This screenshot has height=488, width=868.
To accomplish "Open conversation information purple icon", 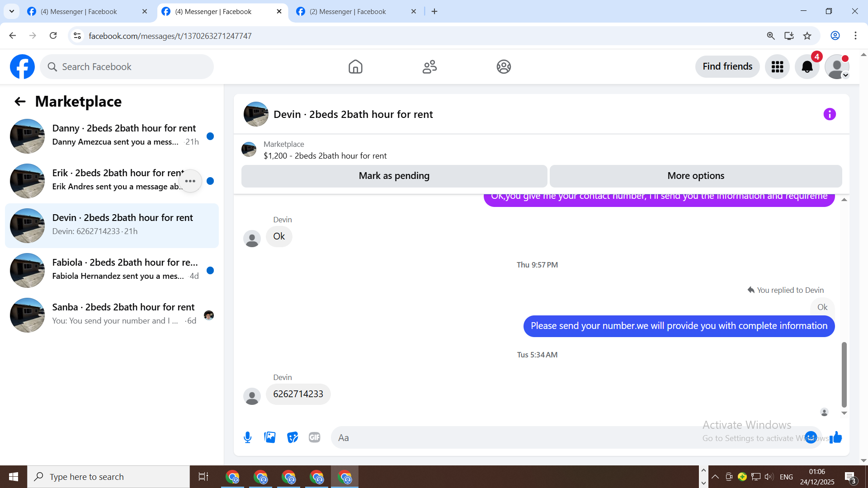I will pyautogui.click(x=830, y=114).
